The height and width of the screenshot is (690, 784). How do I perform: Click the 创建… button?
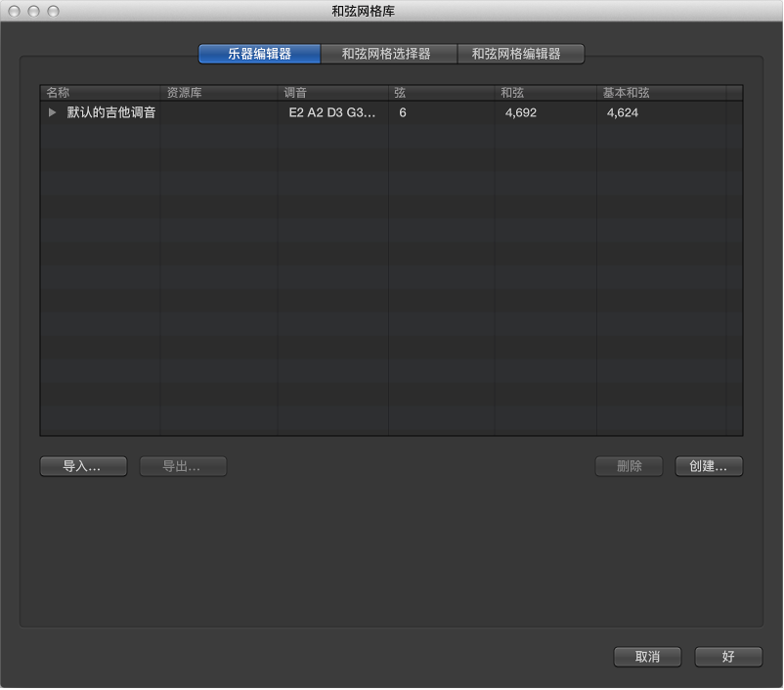709,466
